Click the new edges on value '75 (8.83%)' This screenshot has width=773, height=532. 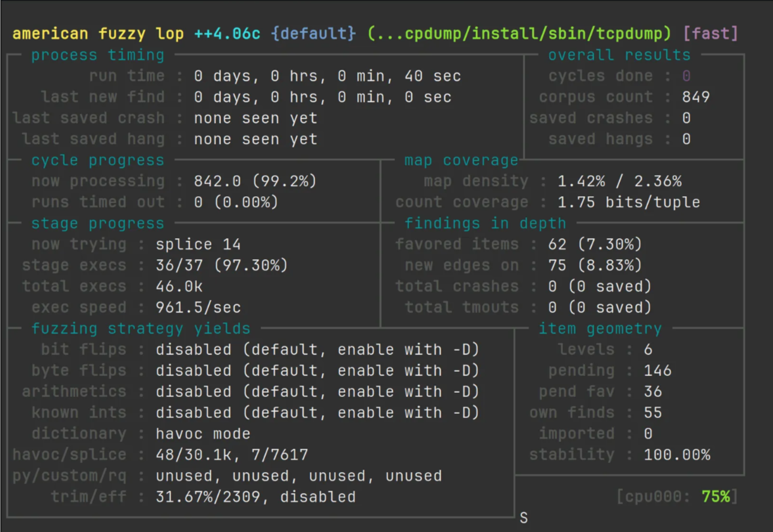pyautogui.click(x=595, y=265)
